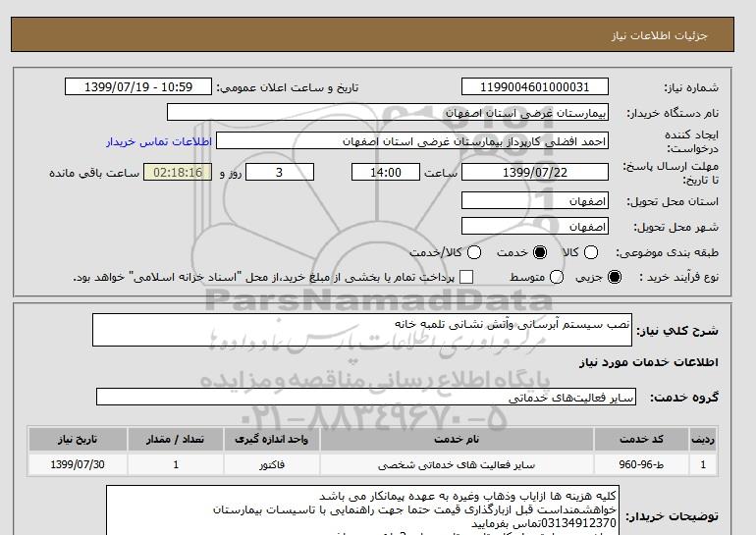Screen dimensions: 756x535
Task: Click the تعداد / مقدار column header
Action: click(176, 440)
